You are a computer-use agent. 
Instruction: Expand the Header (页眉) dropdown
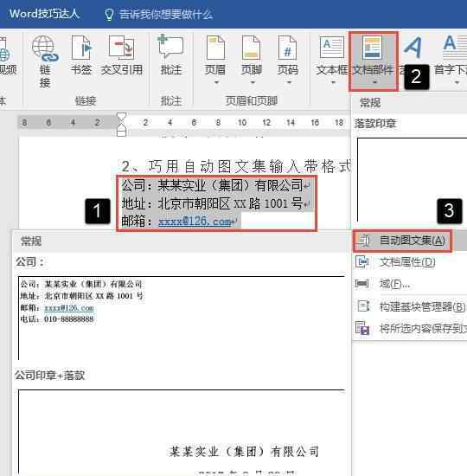(216, 82)
